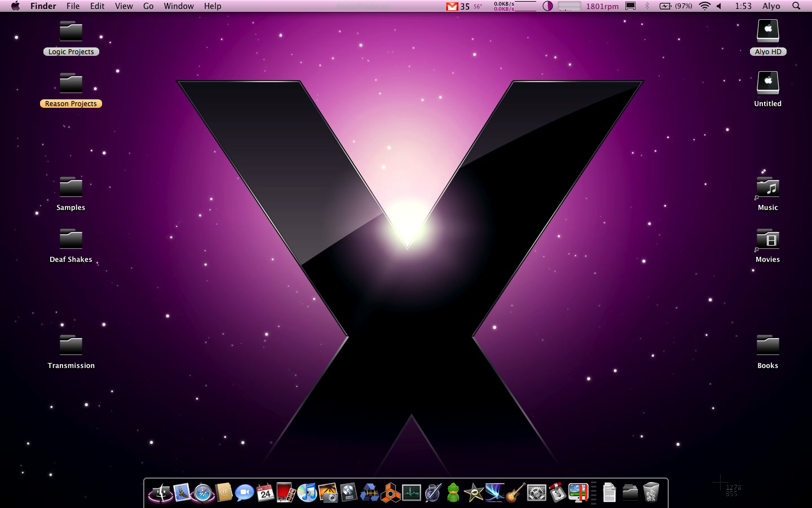This screenshot has height=508, width=812.
Task: Open Finder from the Dock
Action: (161, 493)
